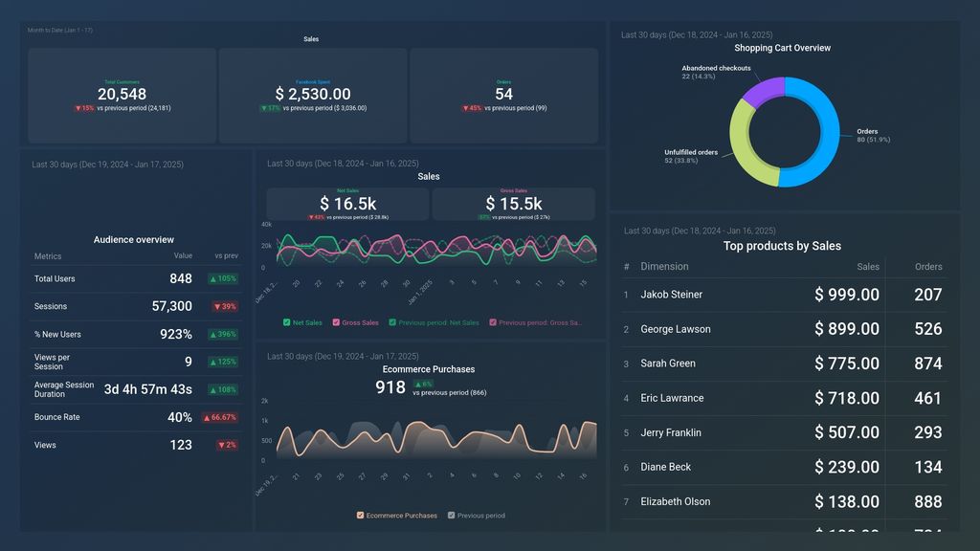The image size is (980, 551).
Task: Click the $ 775.00 sales value
Action: [x=847, y=364]
